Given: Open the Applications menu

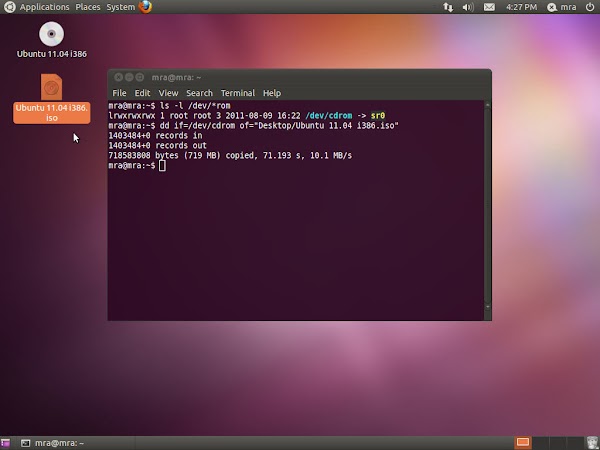Looking at the screenshot, I should 44,7.
